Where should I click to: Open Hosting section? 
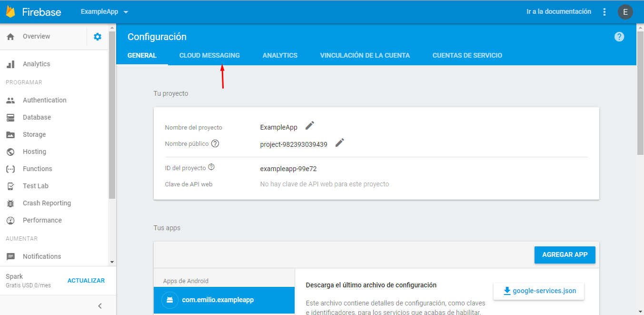34,152
